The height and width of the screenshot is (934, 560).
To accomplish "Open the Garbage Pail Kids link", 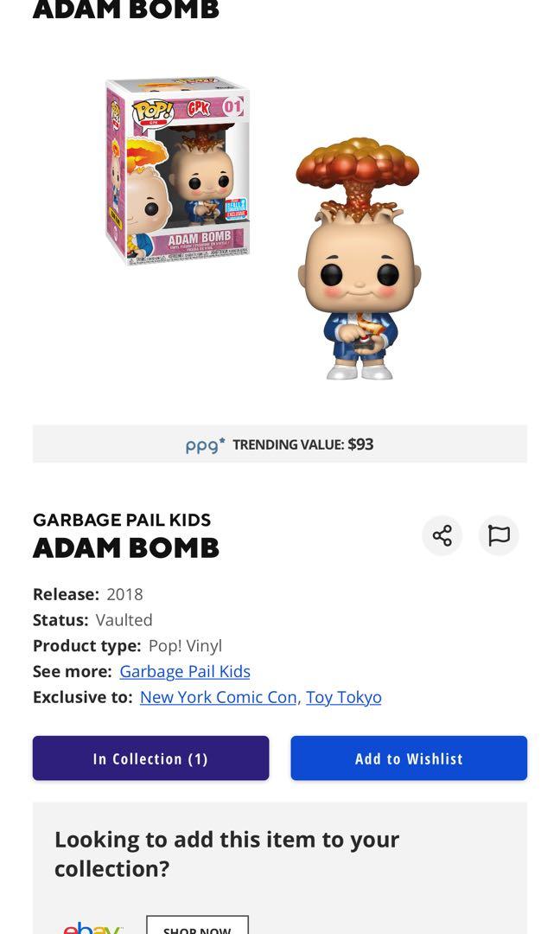I will 184,671.
